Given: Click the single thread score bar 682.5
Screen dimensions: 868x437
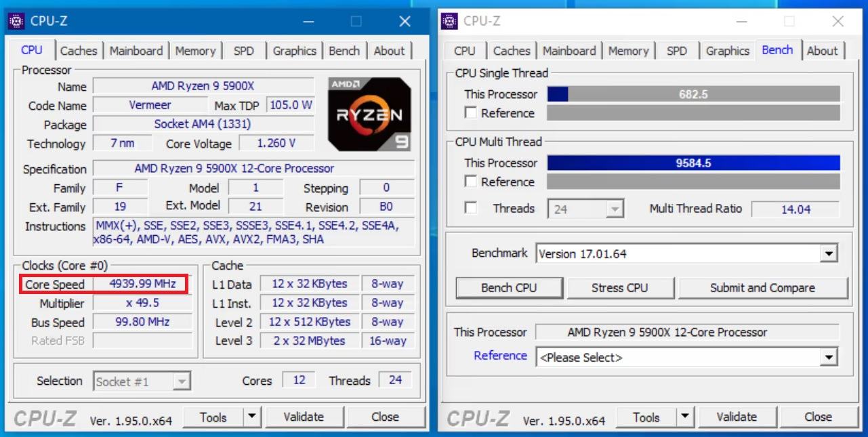Looking at the screenshot, I should [693, 95].
